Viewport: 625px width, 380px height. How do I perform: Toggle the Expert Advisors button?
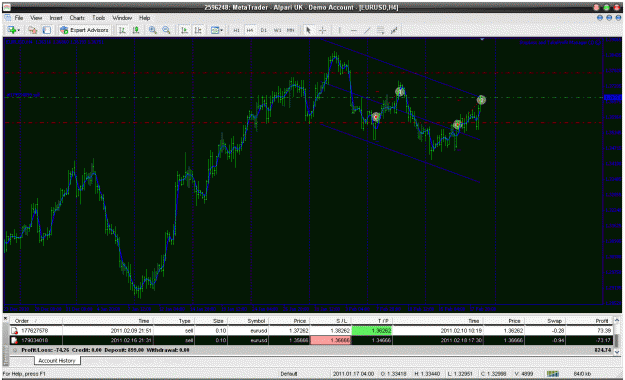click(84, 30)
